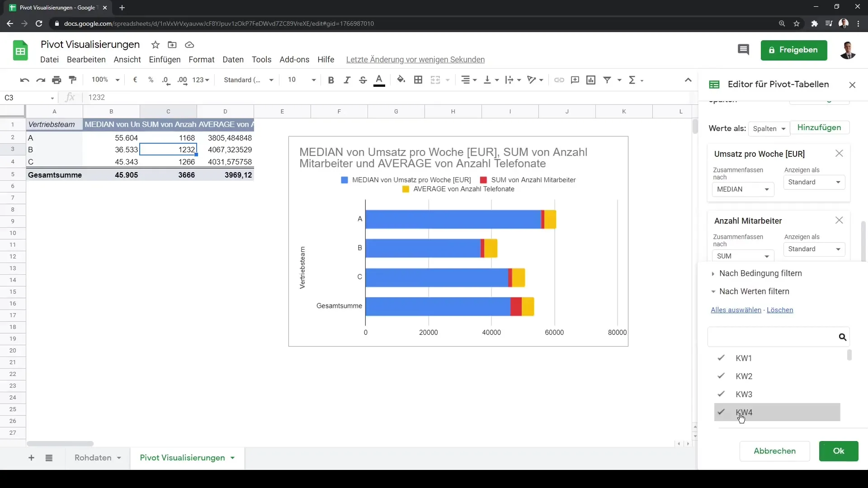Open Anzeigen als dropdown under Umsatz
The width and height of the screenshot is (868, 488).
click(x=814, y=182)
